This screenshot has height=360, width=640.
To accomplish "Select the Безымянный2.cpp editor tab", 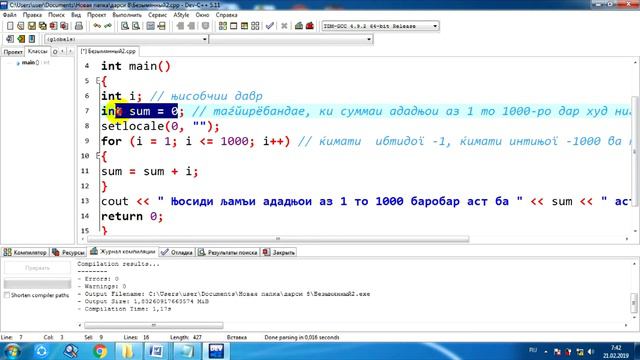I will pos(108,51).
